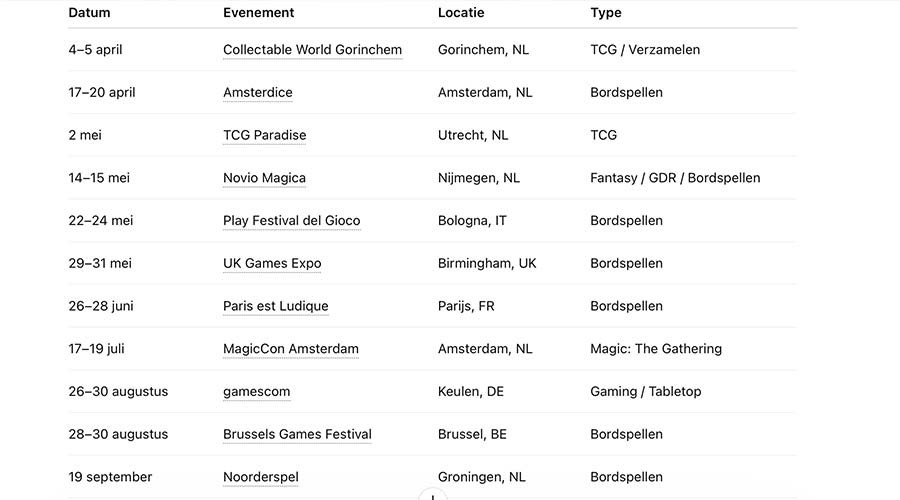Open the Play Festival del Gioco link

pos(291,221)
